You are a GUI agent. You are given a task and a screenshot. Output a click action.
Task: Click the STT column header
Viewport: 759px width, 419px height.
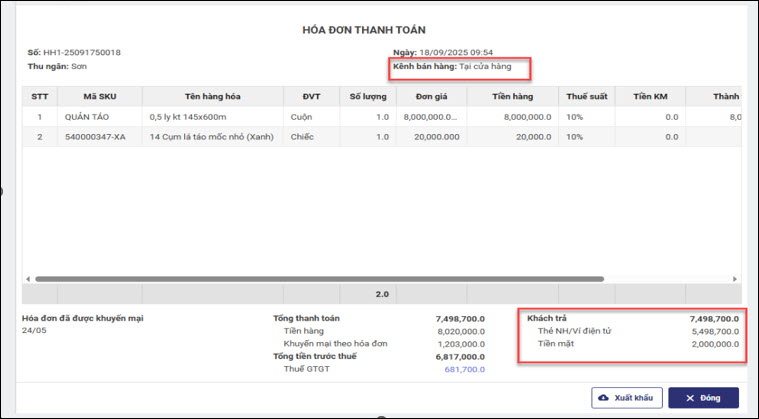coord(39,96)
